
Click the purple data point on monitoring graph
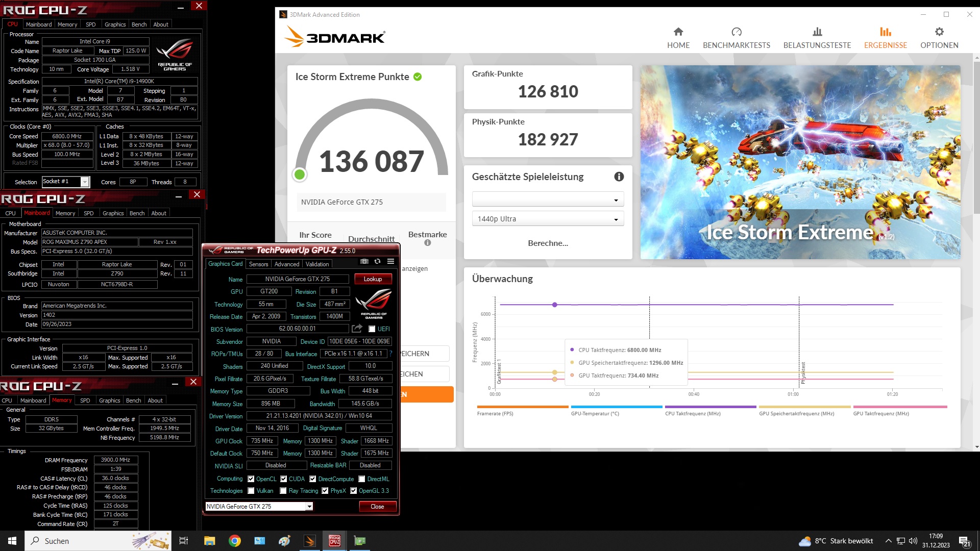pyautogui.click(x=554, y=305)
